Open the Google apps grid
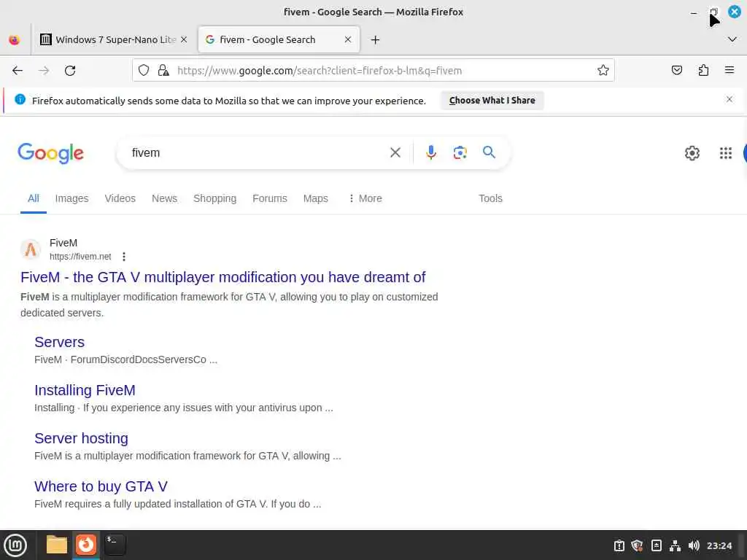Screen dimensions: 747x560 coord(726,153)
